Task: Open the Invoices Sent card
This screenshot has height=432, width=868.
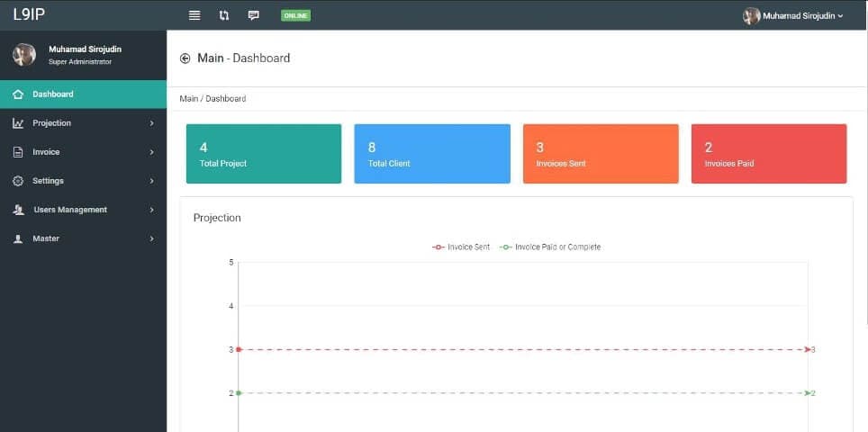Action: pos(601,154)
